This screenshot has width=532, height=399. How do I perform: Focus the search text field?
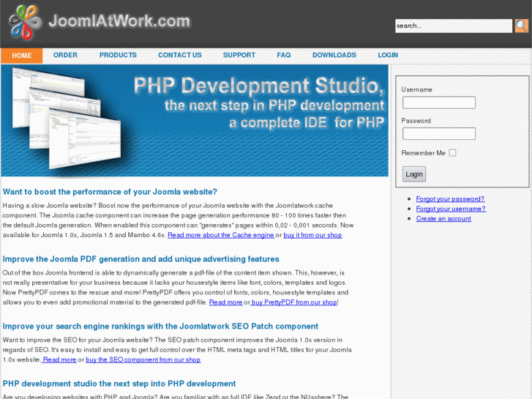coord(453,26)
